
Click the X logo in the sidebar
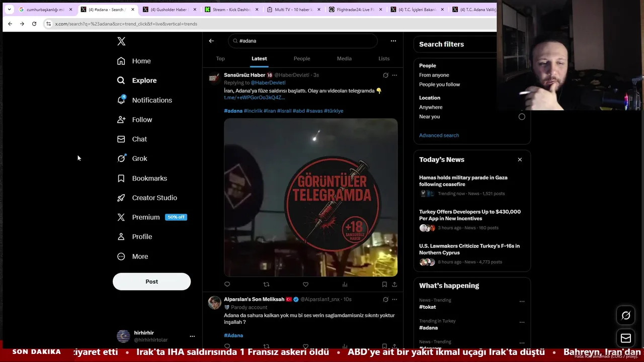coord(121,41)
